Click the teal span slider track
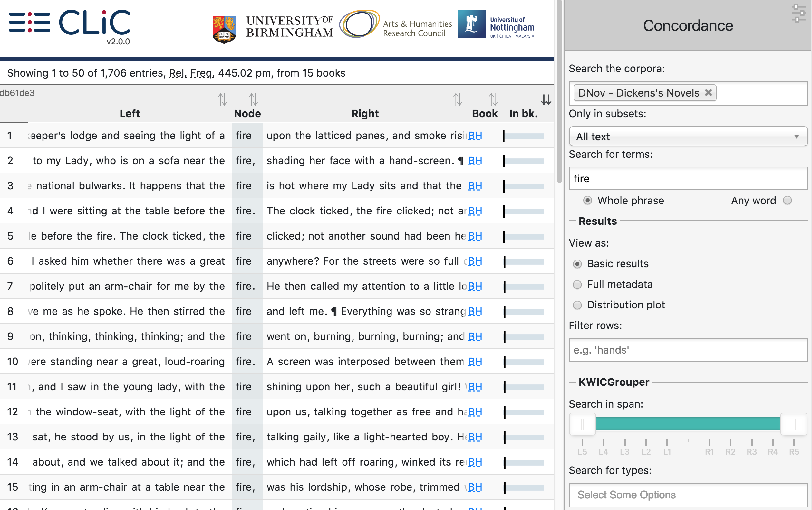 [x=688, y=424]
